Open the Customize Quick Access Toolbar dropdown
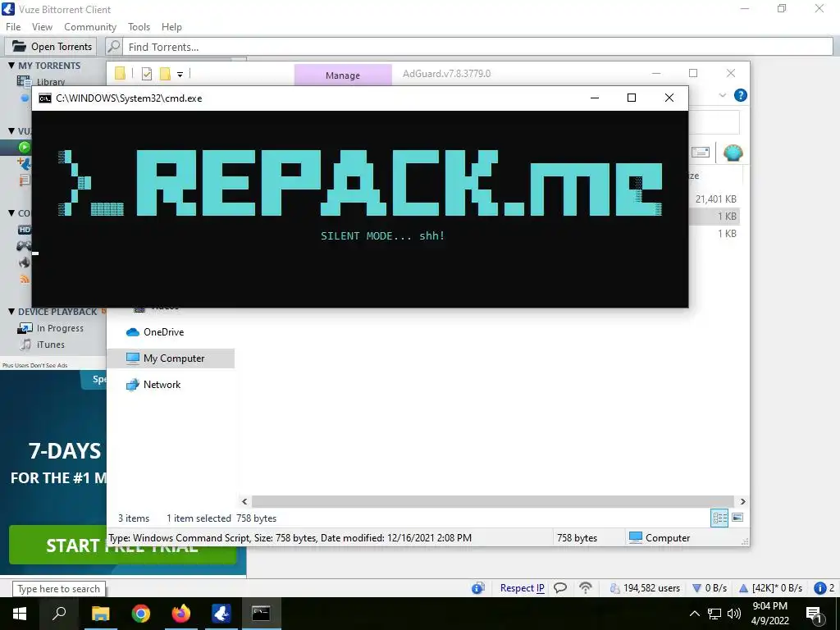840x630 pixels. click(180, 75)
